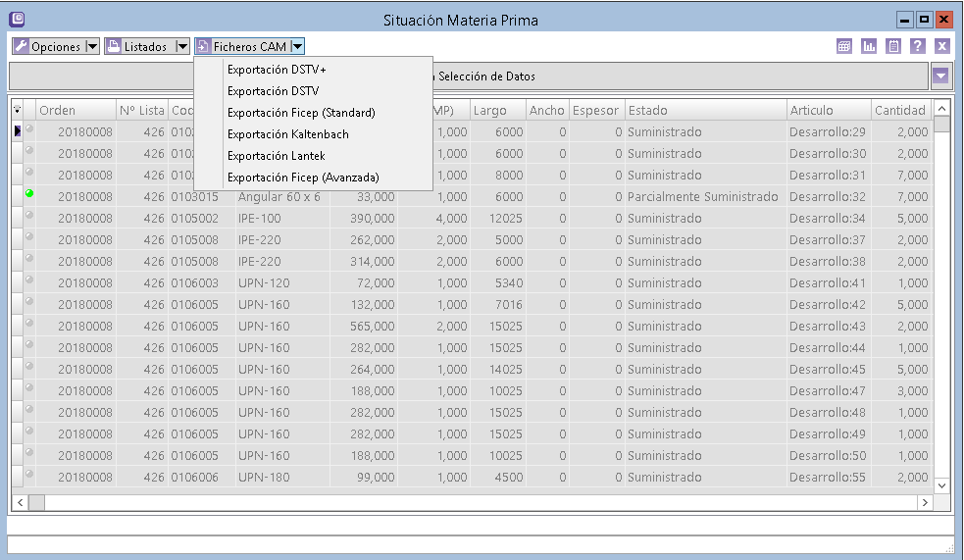
Task: Click the grid selector box in header corner
Action: (18, 110)
